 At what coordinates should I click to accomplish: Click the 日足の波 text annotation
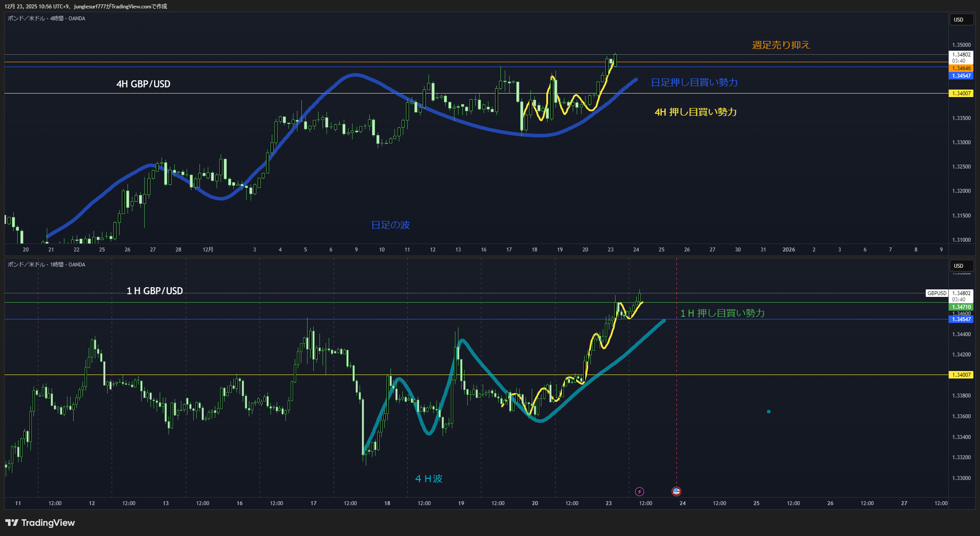pyautogui.click(x=390, y=225)
